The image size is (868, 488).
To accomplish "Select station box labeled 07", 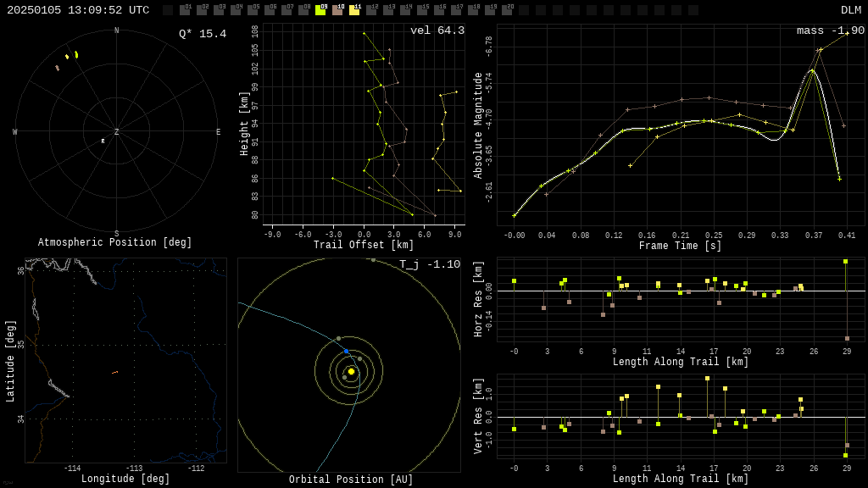I will click(287, 10).
